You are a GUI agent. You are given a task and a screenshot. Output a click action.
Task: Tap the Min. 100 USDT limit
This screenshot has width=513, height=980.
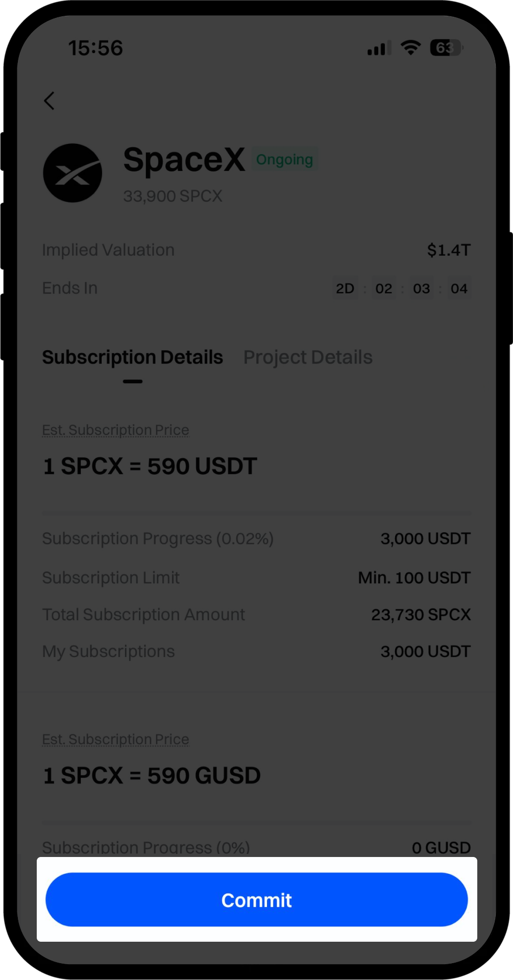point(414,578)
